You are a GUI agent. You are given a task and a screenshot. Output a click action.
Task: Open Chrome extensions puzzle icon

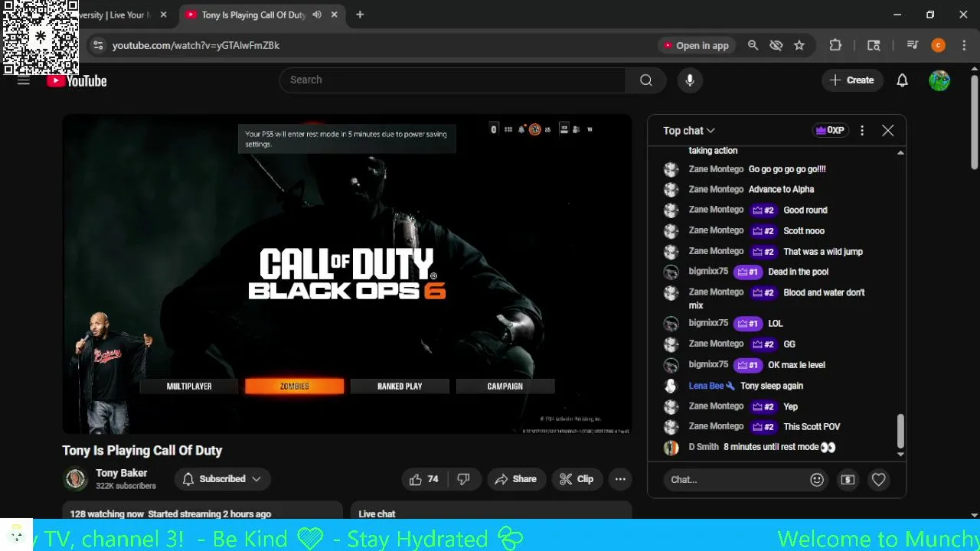835,45
